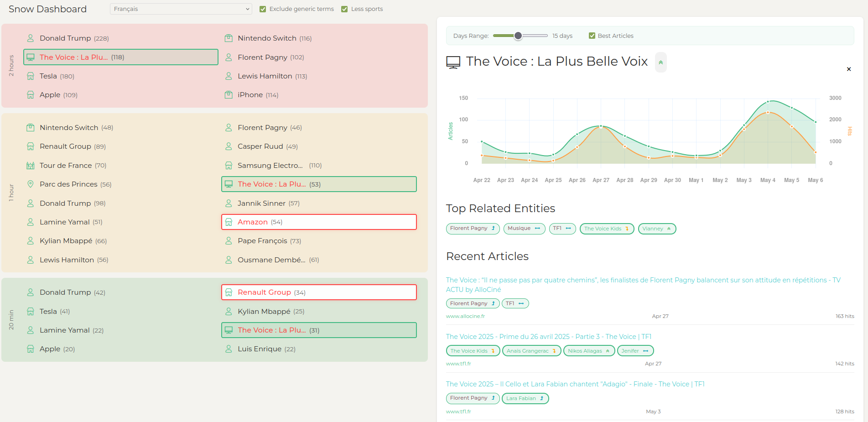Select Kylian Mbappé (66) in 1 hour list
The width and height of the screenshot is (868, 422).
(121, 241)
